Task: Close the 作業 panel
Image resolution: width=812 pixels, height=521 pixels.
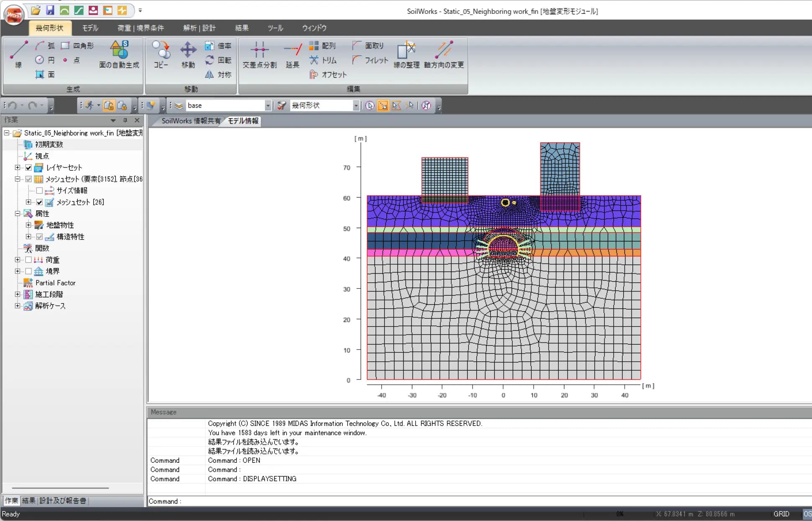Action: point(137,120)
